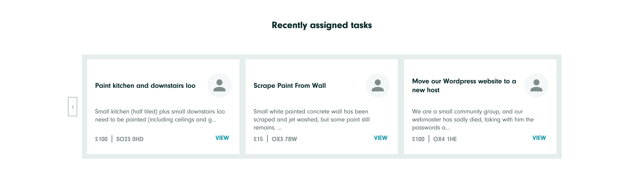Click the SO23 0HD postcode
644x186 pixels.
coord(130,139)
